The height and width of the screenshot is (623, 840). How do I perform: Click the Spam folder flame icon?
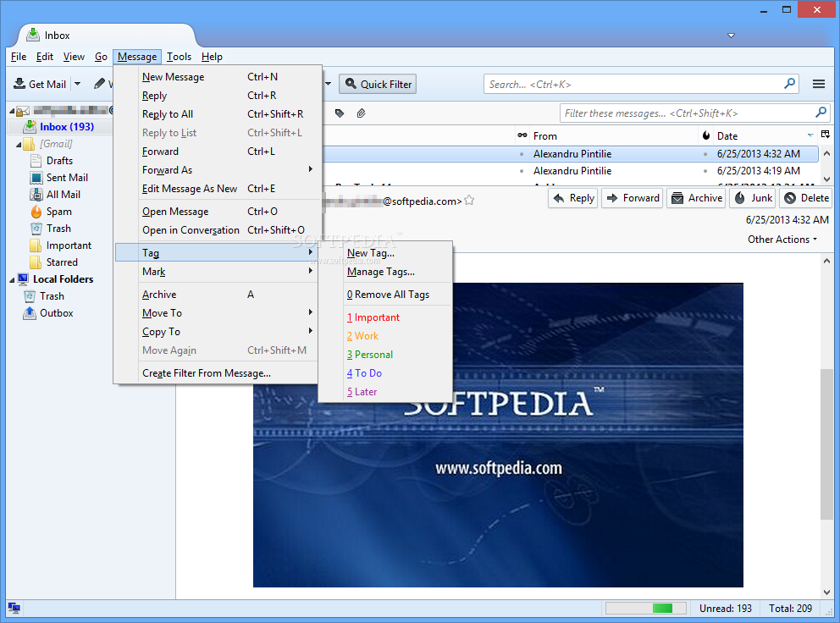pyautogui.click(x=36, y=212)
